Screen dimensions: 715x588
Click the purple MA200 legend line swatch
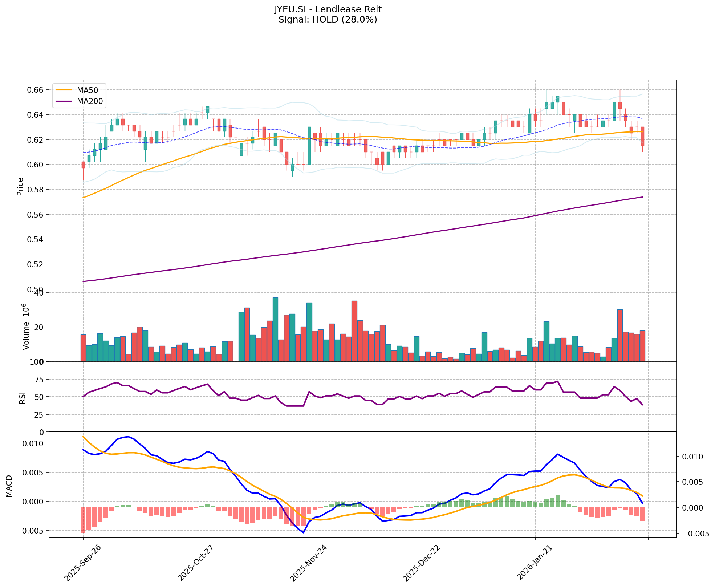click(x=64, y=101)
